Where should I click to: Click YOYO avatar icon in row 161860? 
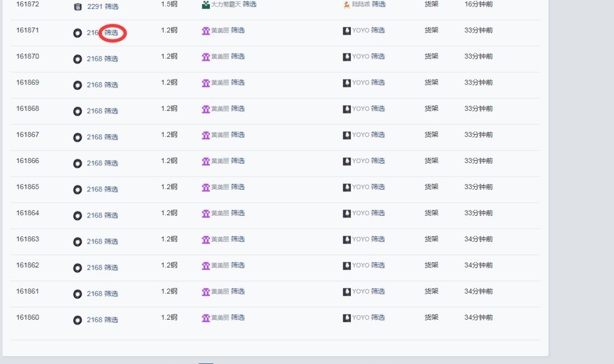(347, 318)
